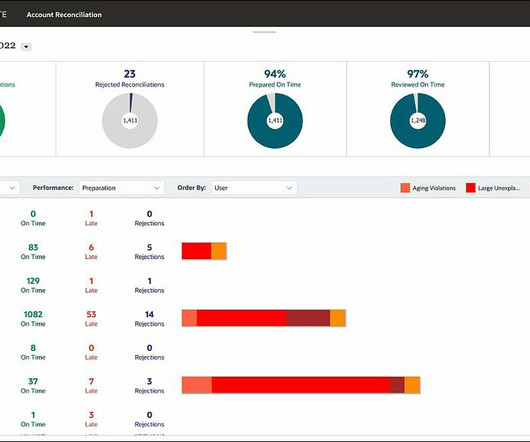Click the 1,248 center label in Reviewed chart
Image resolution: width=530 pixels, height=442 pixels.
[418, 121]
